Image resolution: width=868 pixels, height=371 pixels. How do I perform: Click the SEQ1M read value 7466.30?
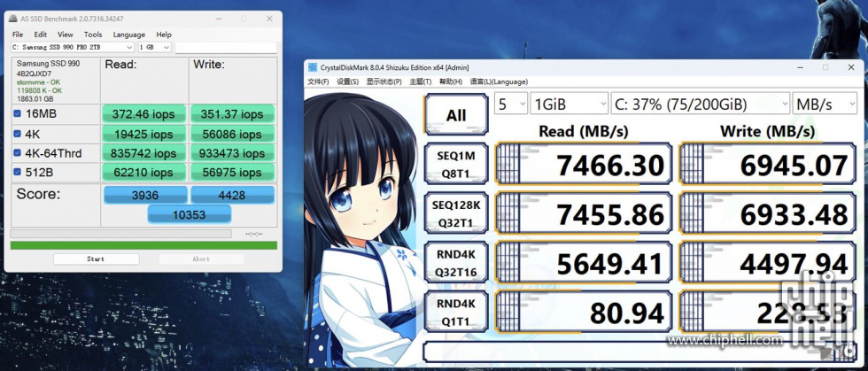584,164
